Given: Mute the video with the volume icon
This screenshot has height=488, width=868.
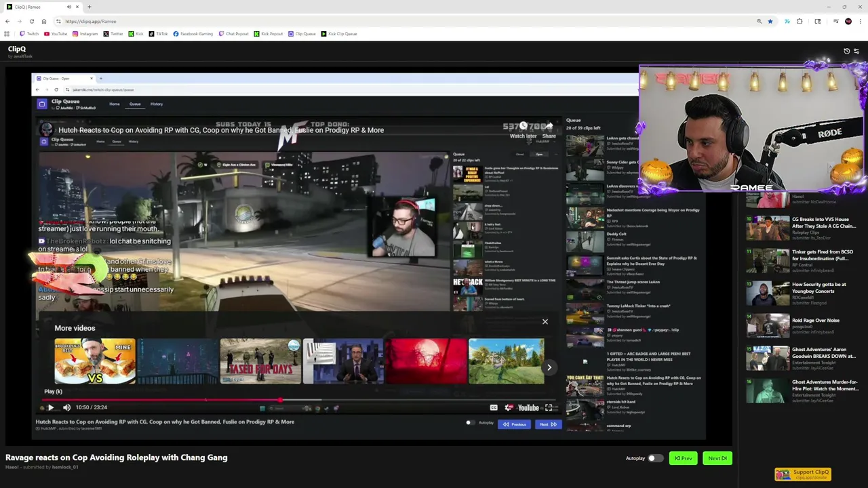Looking at the screenshot, I should pyautogui.click(x=66, y=407).
